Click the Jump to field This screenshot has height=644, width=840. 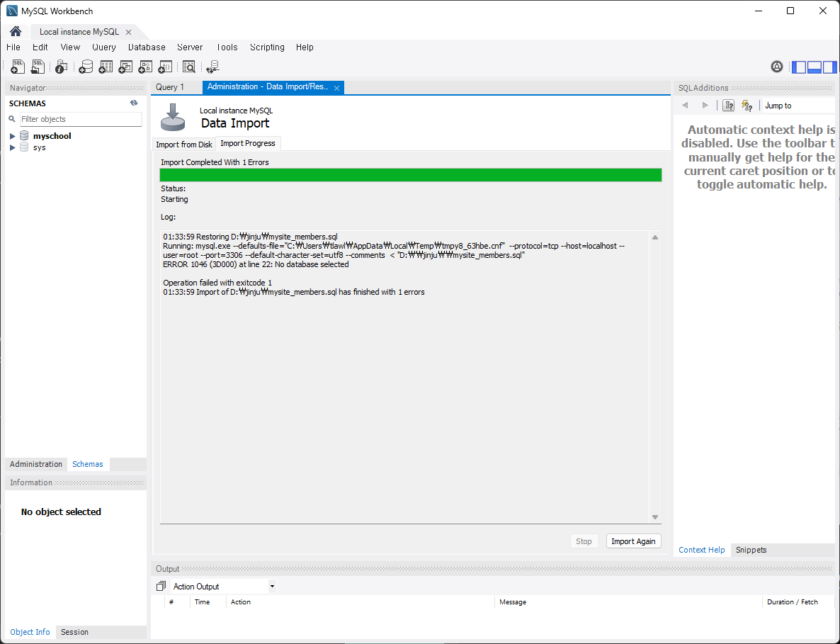click(x=798, y=106)
